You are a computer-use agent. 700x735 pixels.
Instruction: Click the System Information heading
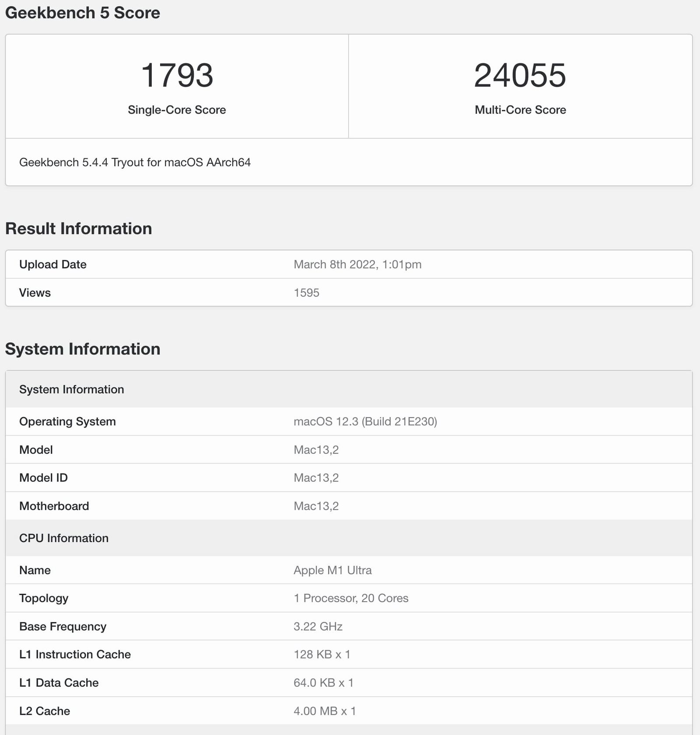click(x=82, y=349)
